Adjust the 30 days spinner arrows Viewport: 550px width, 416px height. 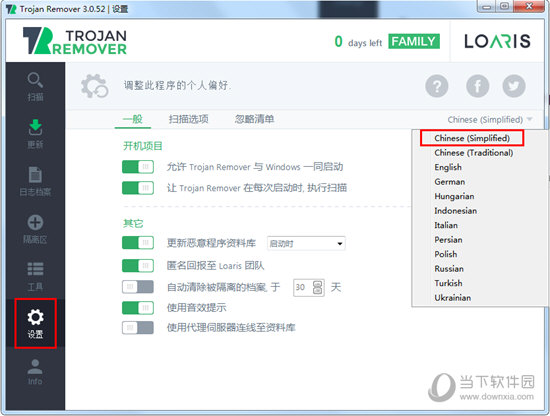point(318,288)
